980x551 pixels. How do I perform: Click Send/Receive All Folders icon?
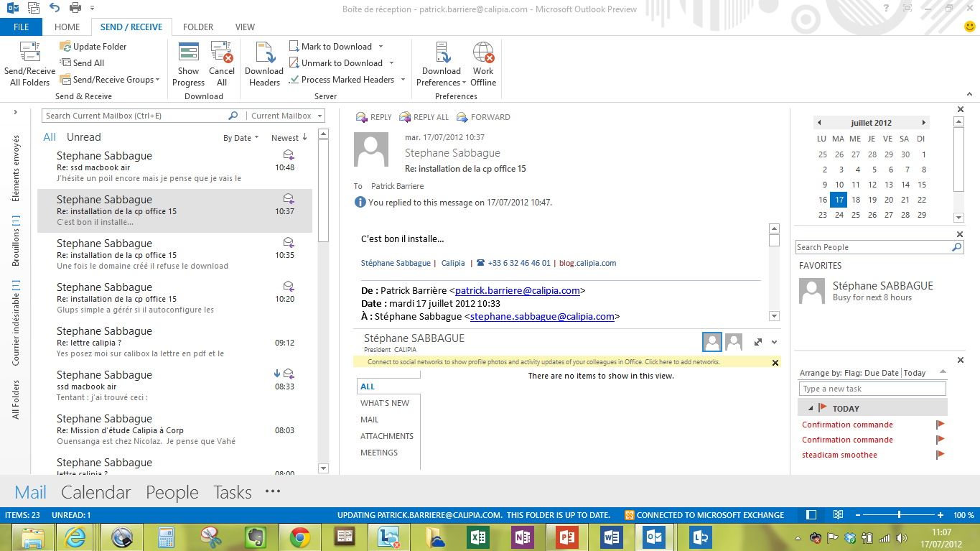point(29,54)
